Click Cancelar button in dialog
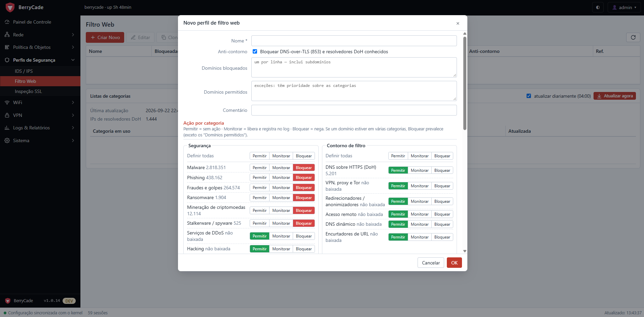The image size is (644, 317). pyautogui.click(x=431, y=263)
